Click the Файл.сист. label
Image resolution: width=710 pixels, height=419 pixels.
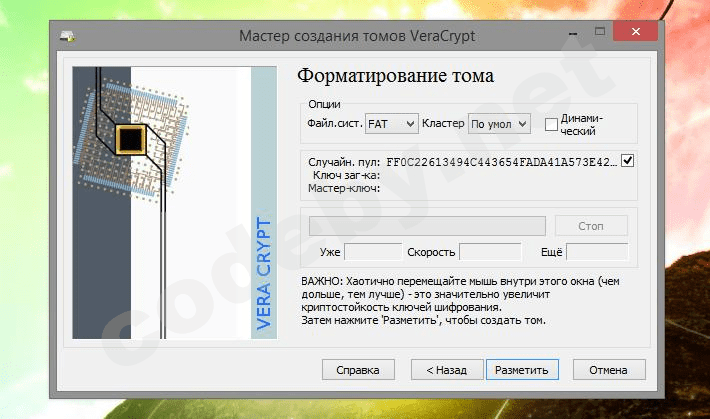pos(335,123)
